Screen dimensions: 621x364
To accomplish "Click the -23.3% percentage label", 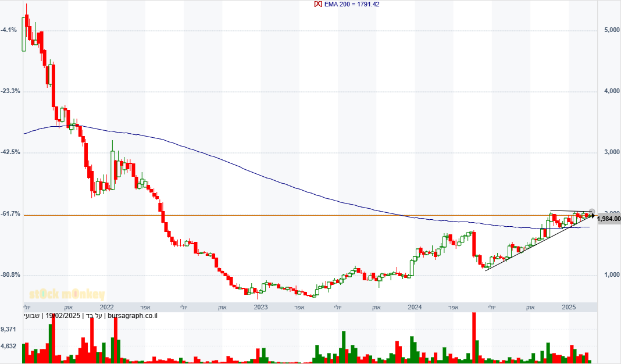I will click(10, 91).
